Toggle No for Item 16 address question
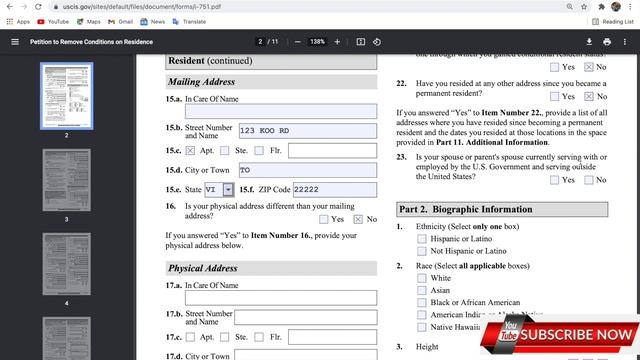The width and height of the screenshot is (640, 360). pyautogui.click(x=358, y=219)
